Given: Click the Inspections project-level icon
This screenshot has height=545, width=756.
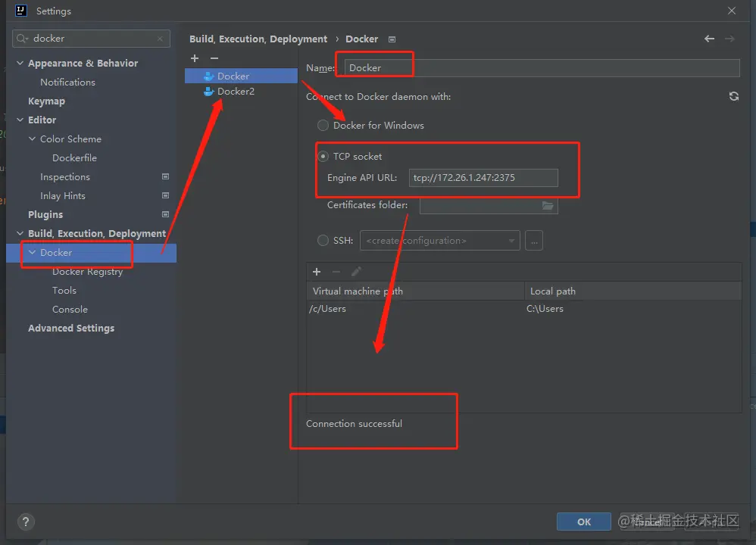Looking at the screenshot, I should pos(165,177).
